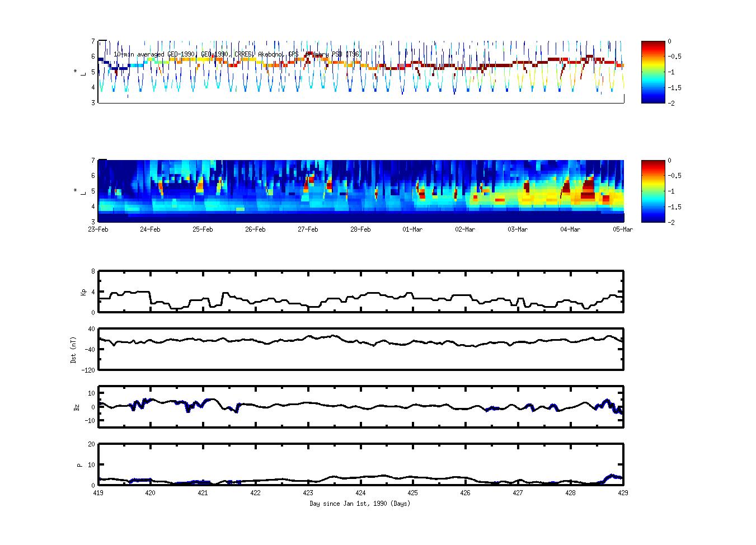Screen dimensions: 756x545
Task: Click inside the Kp index plot panel
Action: (x=361, y=292)
